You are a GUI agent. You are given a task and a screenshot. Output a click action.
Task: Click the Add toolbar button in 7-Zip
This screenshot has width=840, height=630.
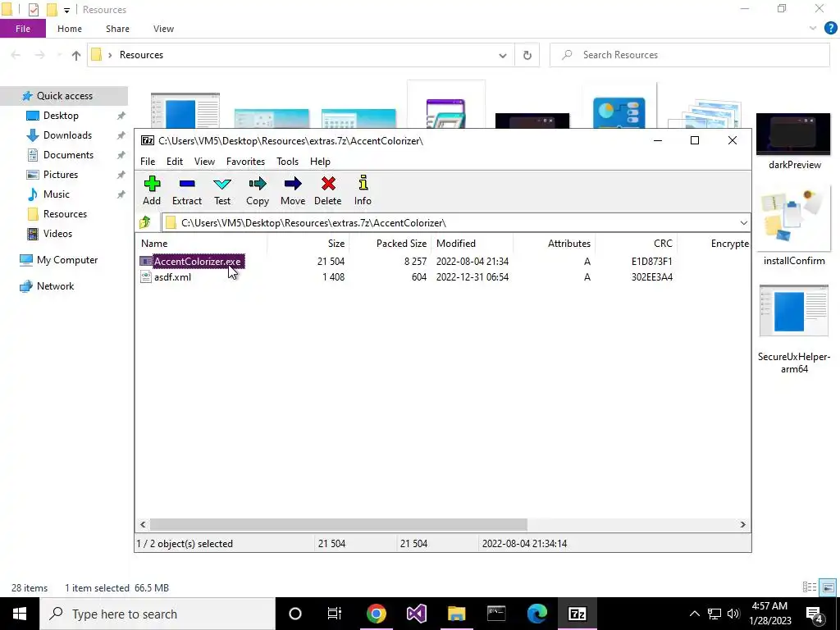click(x=152, y=190)
